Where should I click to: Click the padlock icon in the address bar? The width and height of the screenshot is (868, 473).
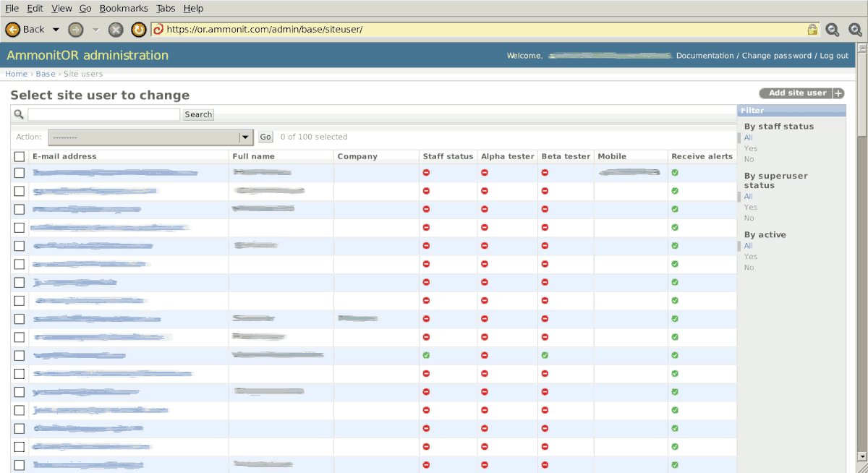coord(812,30)
